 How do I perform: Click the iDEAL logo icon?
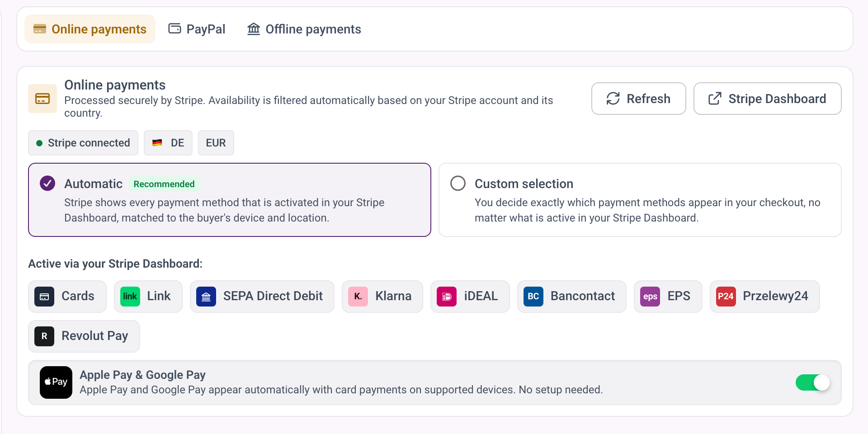click(447, 297)
